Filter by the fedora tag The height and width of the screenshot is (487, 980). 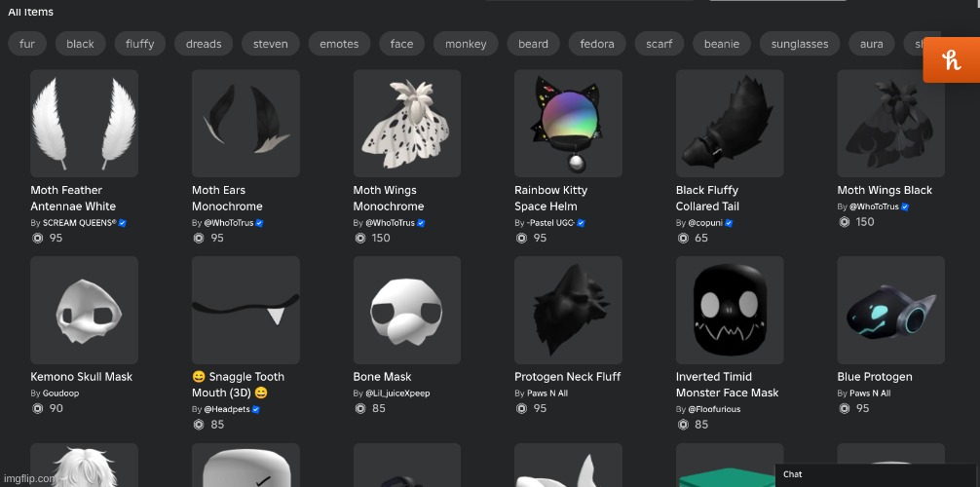click(597, 44)
